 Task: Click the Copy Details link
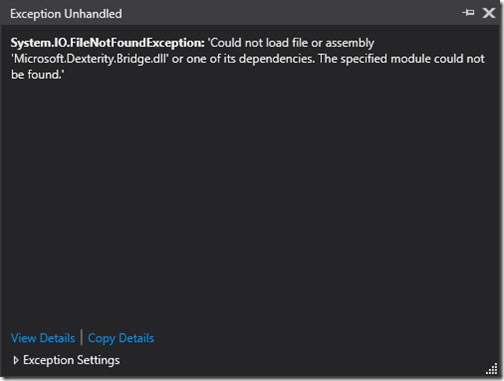pos(121,338)
